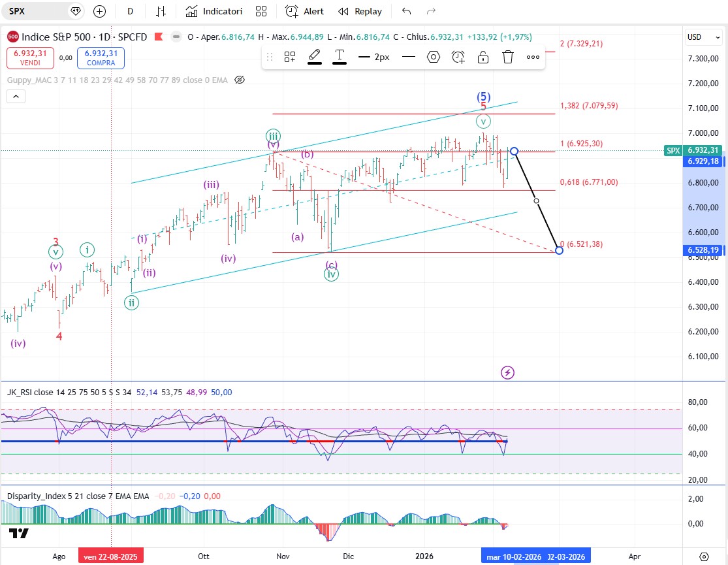728x565 pixels.
Task: Select the red 4 wave label
Action: tap(59, 336)
